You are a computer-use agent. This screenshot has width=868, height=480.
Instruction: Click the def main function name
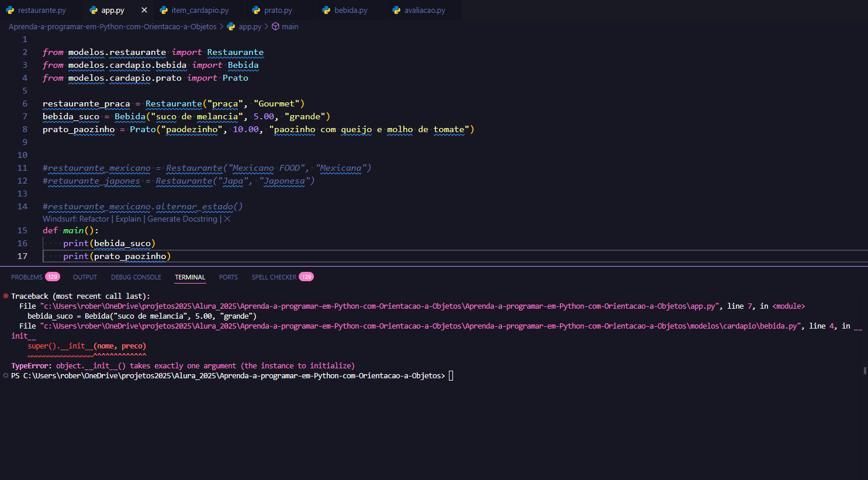pos(74,230)
